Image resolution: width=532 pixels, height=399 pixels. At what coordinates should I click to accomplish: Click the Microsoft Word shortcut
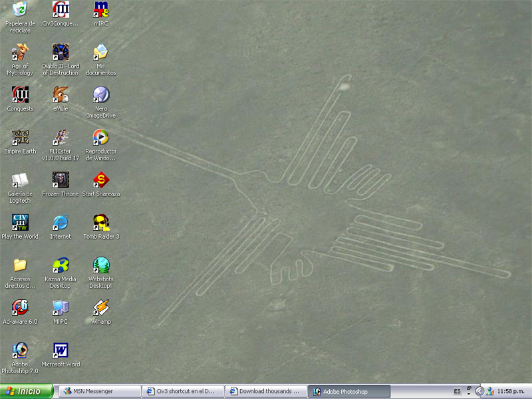(61, 350)
